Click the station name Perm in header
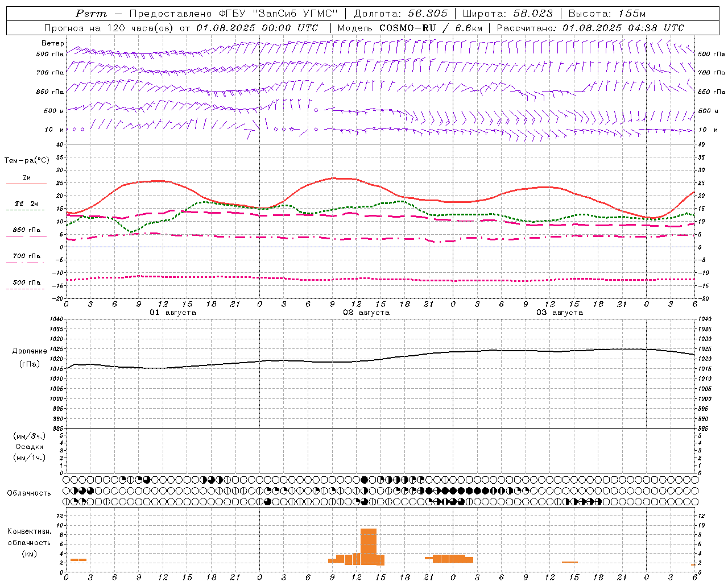 (91, 14)
